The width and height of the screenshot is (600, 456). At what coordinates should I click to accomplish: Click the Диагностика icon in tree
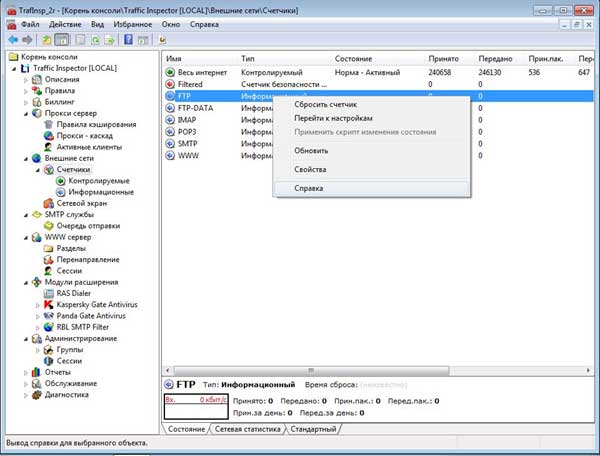click(37, 395)
